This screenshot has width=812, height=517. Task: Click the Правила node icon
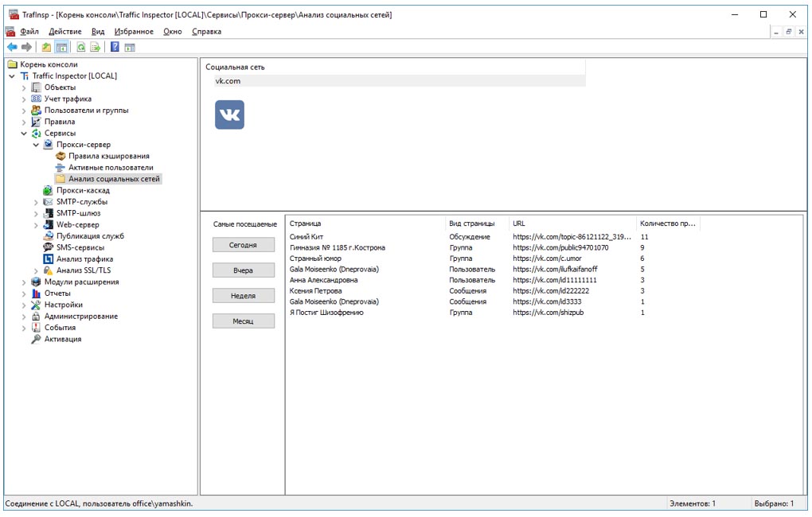pyautogui.click(x=37, y=122)
